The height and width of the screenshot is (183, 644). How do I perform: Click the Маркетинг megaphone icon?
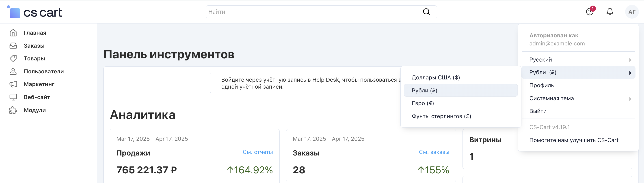coord(13,84)
